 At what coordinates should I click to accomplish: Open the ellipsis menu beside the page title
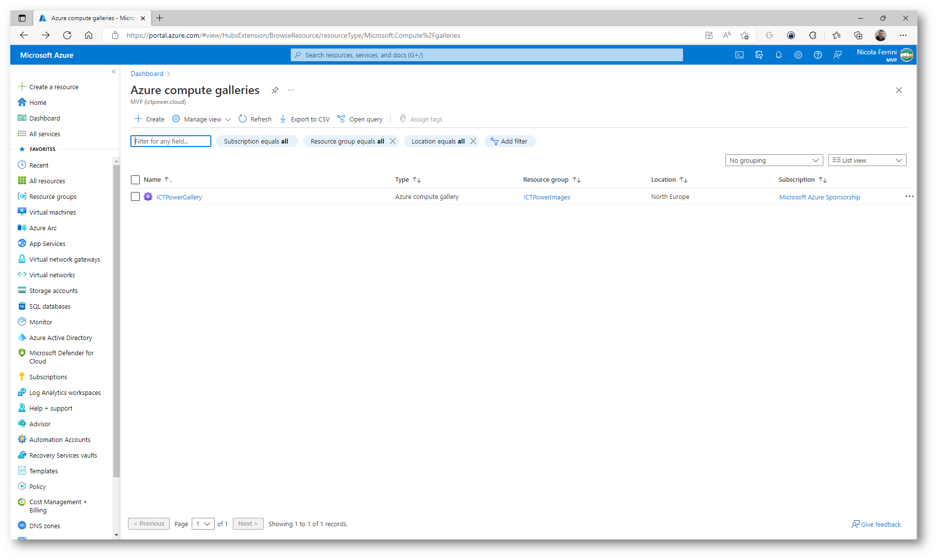291,90
